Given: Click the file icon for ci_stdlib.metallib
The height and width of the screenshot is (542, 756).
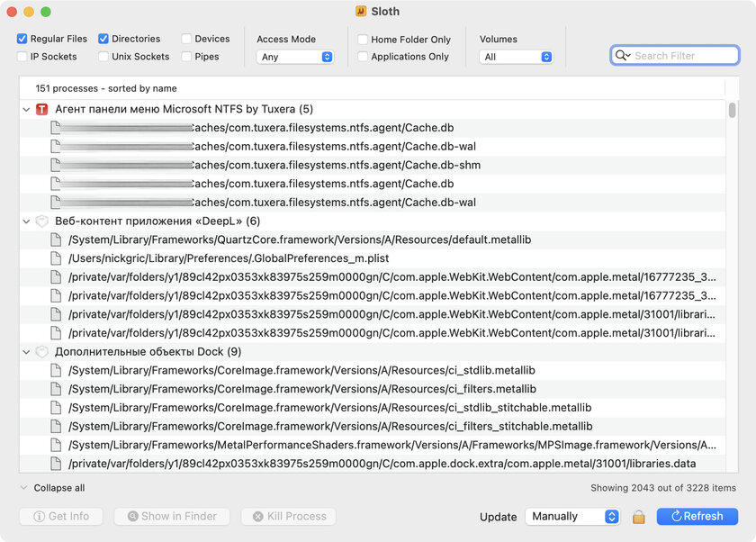Looking at the screenshot, I should point(56,370).
